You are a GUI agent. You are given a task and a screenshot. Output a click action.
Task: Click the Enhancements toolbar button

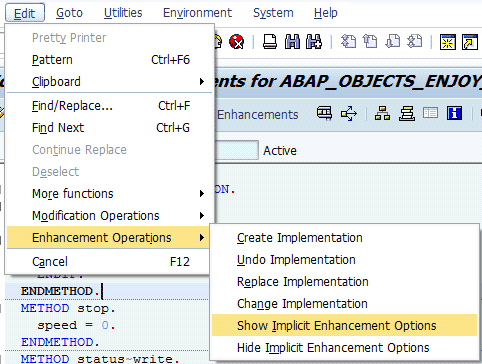click(x=257, y=114)
